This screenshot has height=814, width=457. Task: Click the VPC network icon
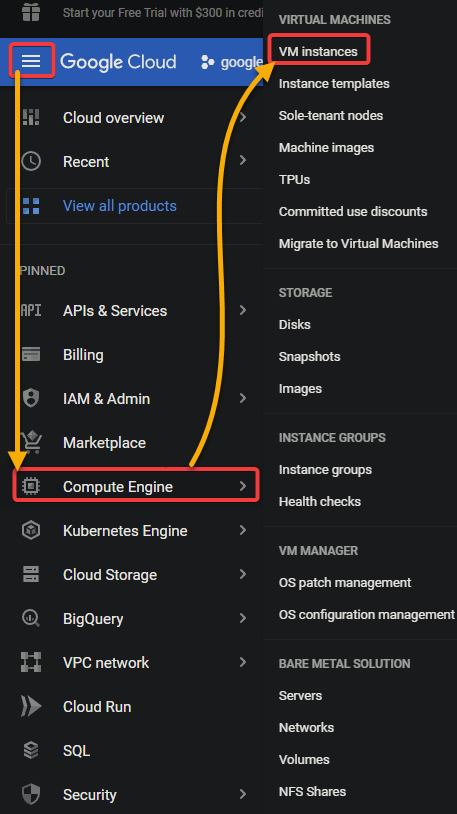pos(31,662)
